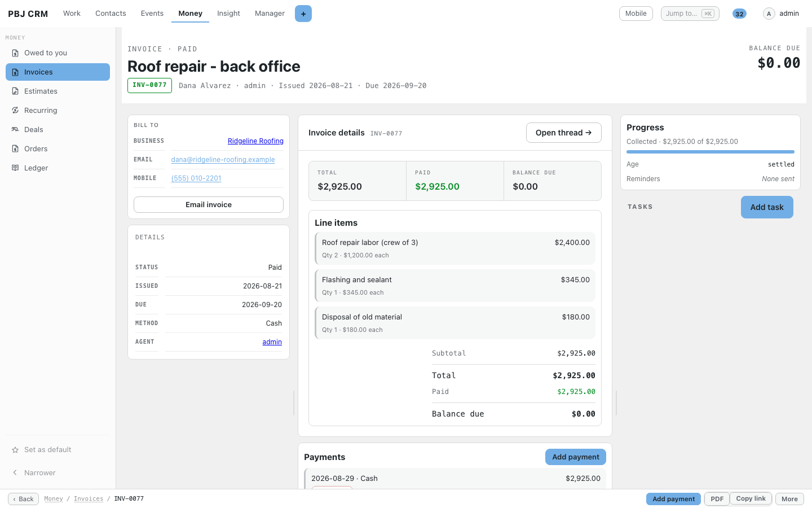812x508 pixels.
Task: Open the admin avatar circle
Action: tap(769, 14)
